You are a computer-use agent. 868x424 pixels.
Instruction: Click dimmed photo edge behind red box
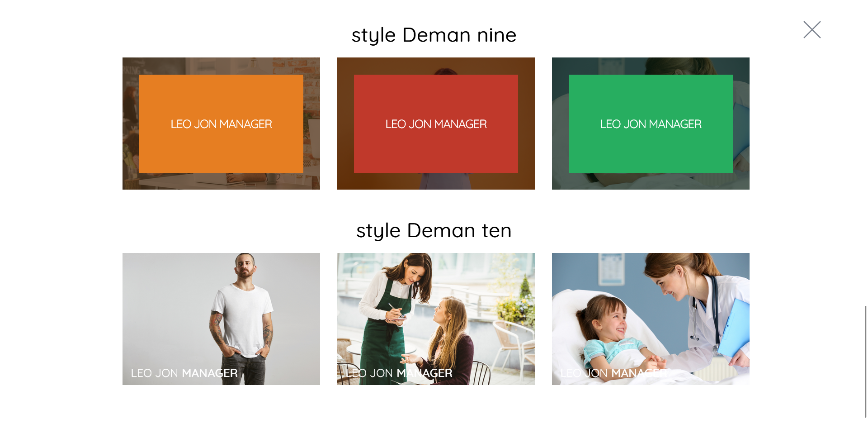point(436,181)
